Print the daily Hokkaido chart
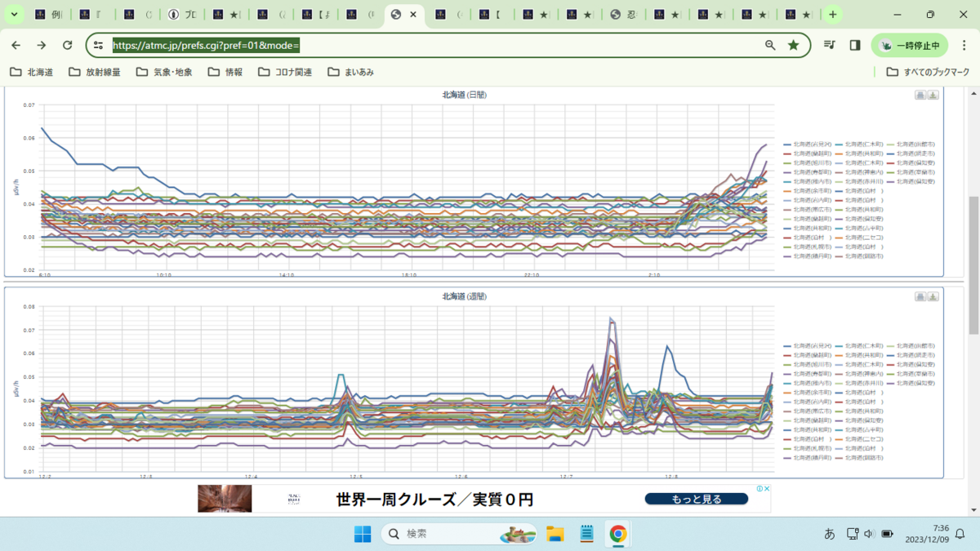 click(x=920, y=95)
